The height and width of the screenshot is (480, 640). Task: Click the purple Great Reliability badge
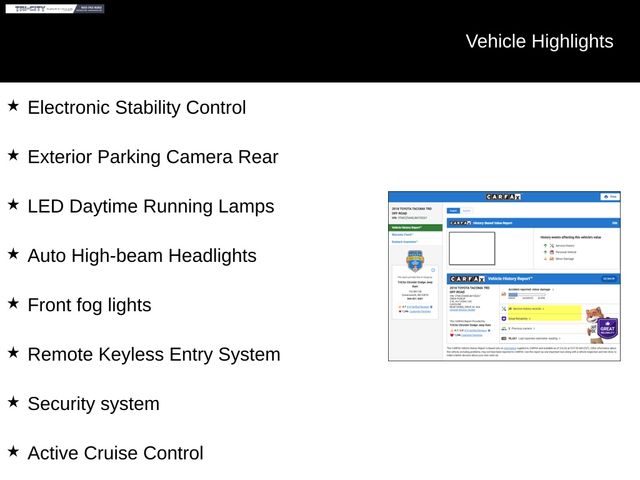coord(608,327)
